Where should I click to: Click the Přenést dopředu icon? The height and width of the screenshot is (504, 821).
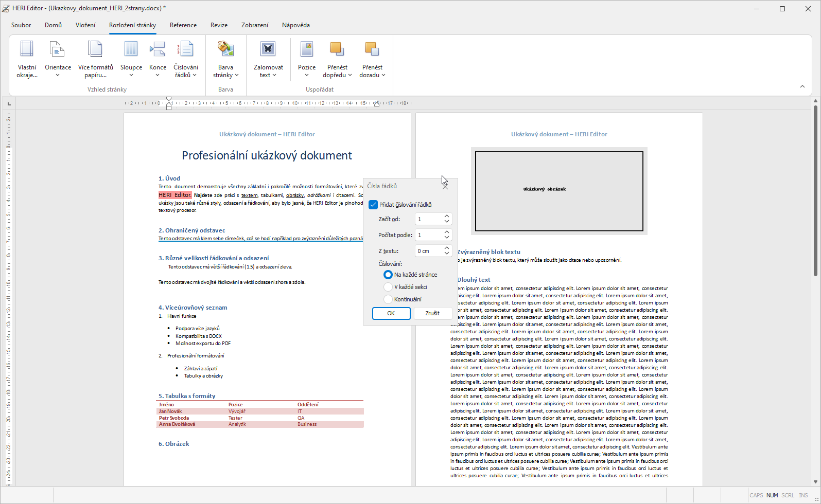(x=337, y=49)
